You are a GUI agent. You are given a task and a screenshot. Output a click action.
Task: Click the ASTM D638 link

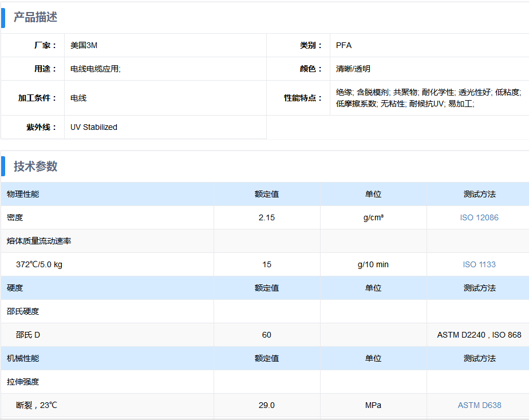click(x=479, y=405)
